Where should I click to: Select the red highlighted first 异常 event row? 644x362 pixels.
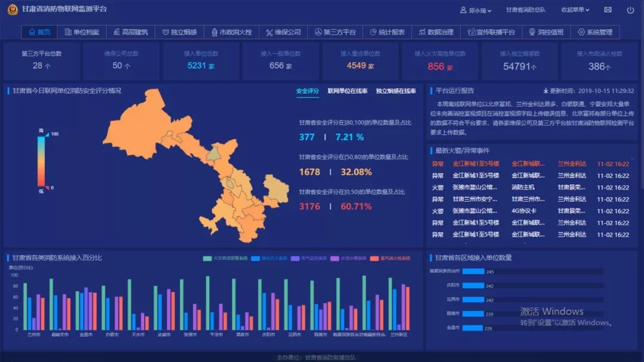pos(530,164)
